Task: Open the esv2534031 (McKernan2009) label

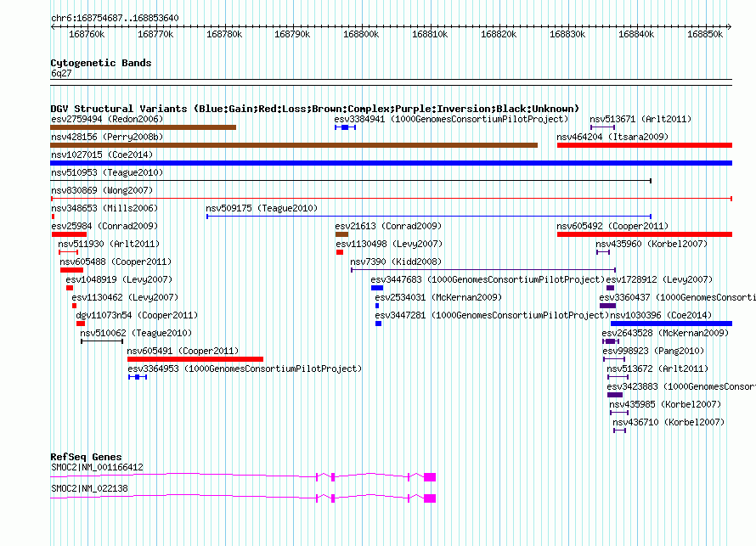Action: 438,297
